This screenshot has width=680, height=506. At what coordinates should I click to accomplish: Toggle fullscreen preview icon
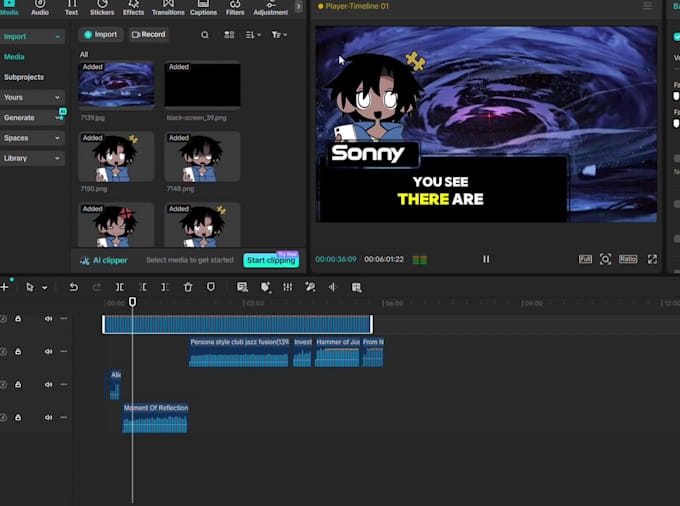(652, 259)
